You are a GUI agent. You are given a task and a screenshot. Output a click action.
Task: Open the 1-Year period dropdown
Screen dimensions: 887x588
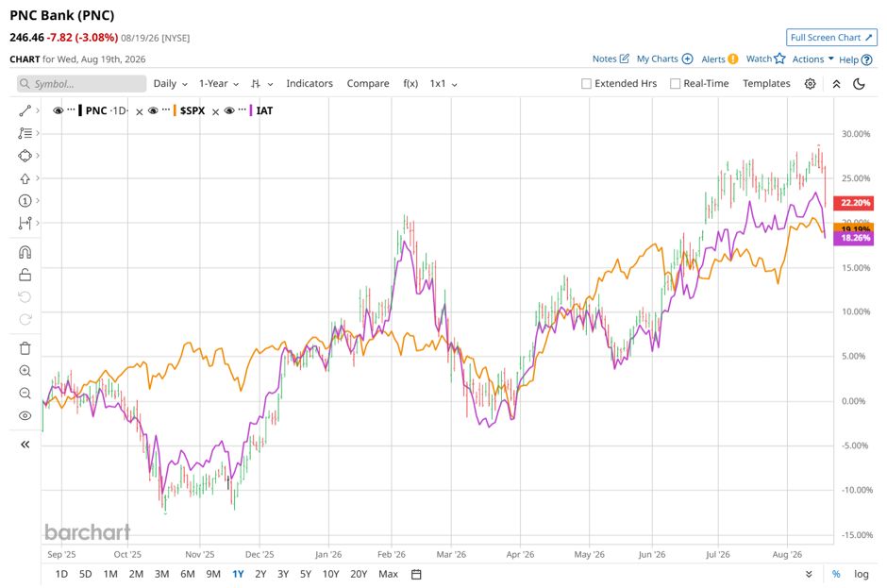tap(218, 84)
